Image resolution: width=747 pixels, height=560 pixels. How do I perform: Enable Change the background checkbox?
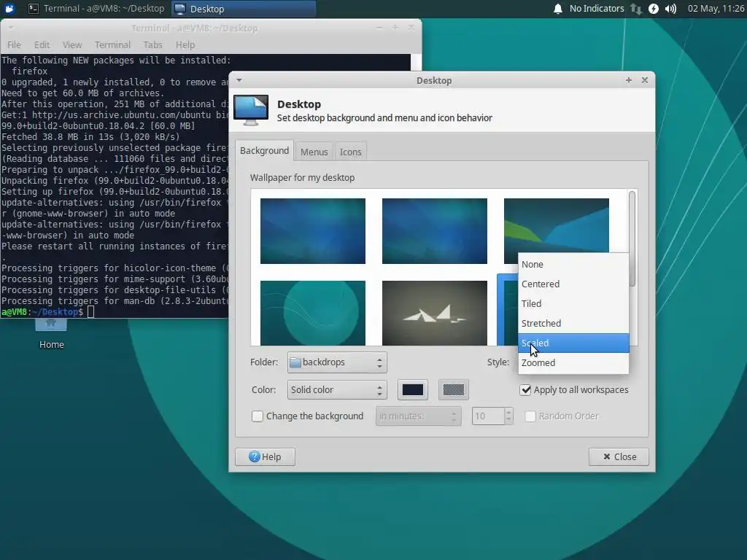(x=258, y=416)
